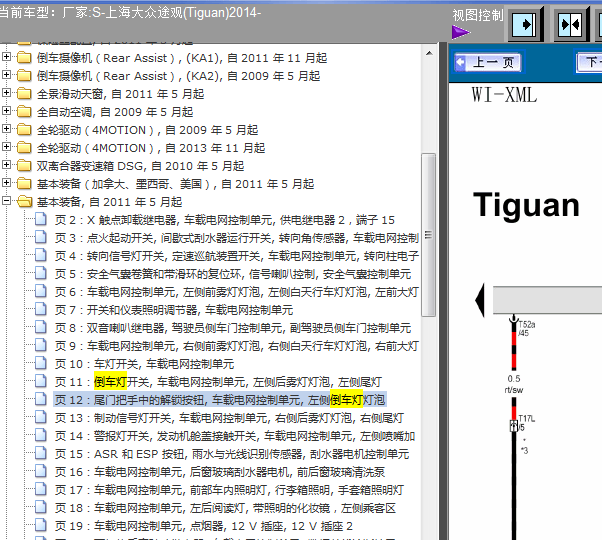Expand the 倒车摄像机 (KA1) 2011 folder
The height and width of the screenshot is (540, 602).
(x=6, y=57)
